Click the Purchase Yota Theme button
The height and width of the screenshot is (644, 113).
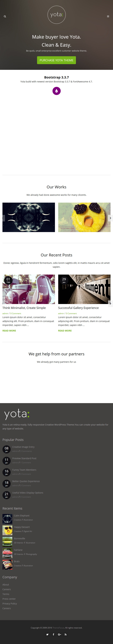[56, 60]
